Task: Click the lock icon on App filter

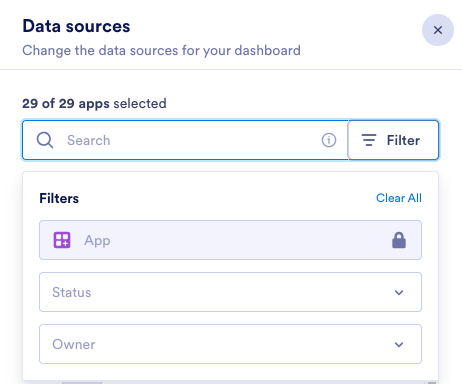Action: 399,240
